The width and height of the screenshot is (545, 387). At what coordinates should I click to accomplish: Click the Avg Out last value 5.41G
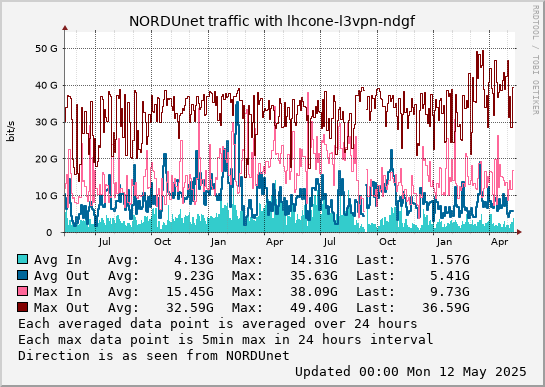tap(450, 276)
